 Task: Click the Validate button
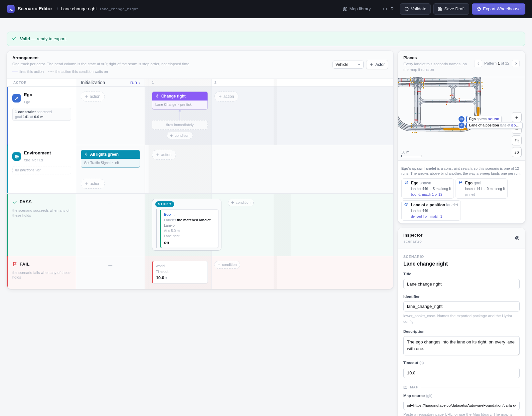tap(415, 9)
